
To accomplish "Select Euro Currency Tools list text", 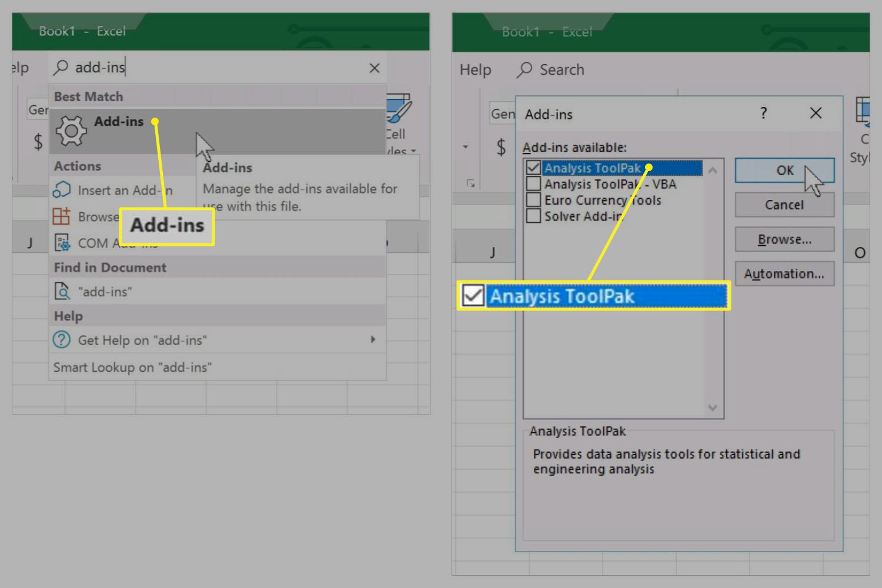I will tap(603, 200).
